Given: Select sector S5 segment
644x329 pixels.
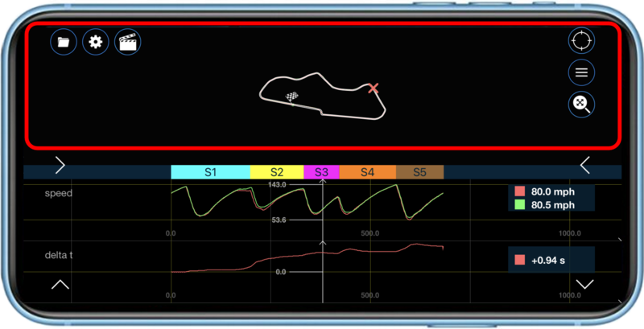Looking at the screenshot, I should click(419, 172).
